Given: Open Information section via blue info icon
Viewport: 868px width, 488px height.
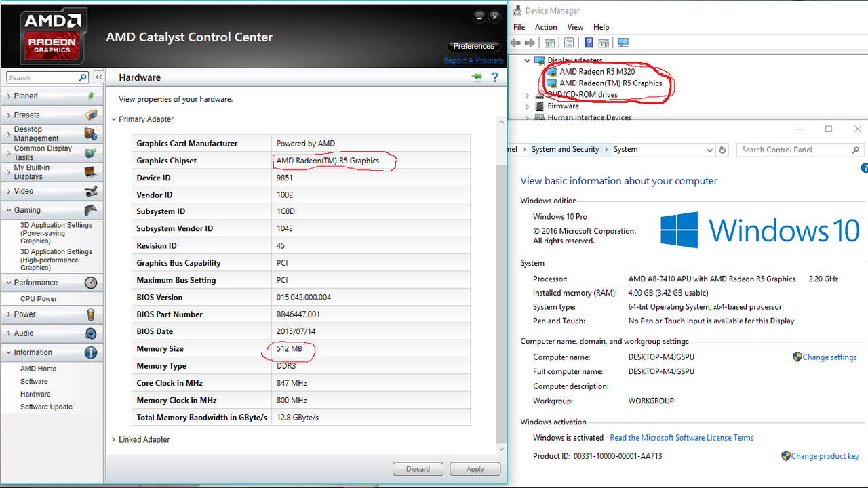Looking at the screenshot, I should 91,352.
